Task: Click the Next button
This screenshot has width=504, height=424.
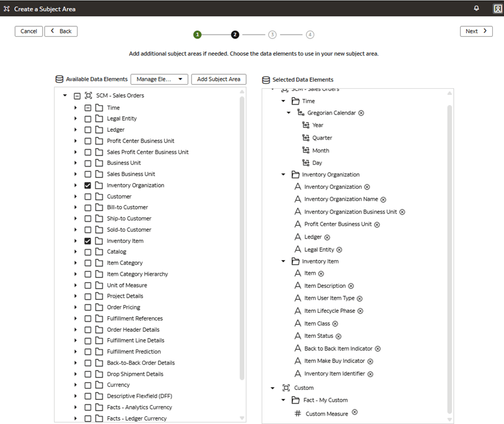Action: pyautogui.click(x=476, y=31)
